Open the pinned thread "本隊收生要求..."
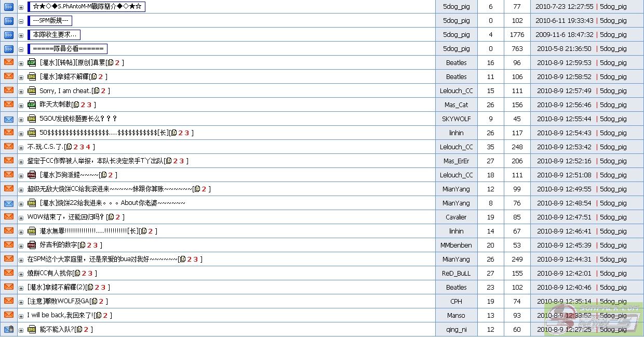 (54, 35)
